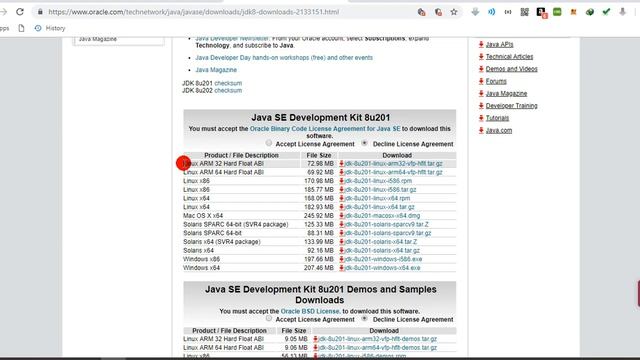This screenshot has width=640, height=360.
Task: Click 'Solaris SPARC 64-bit (SVR4 package)' cell
Action: [236, 224]
